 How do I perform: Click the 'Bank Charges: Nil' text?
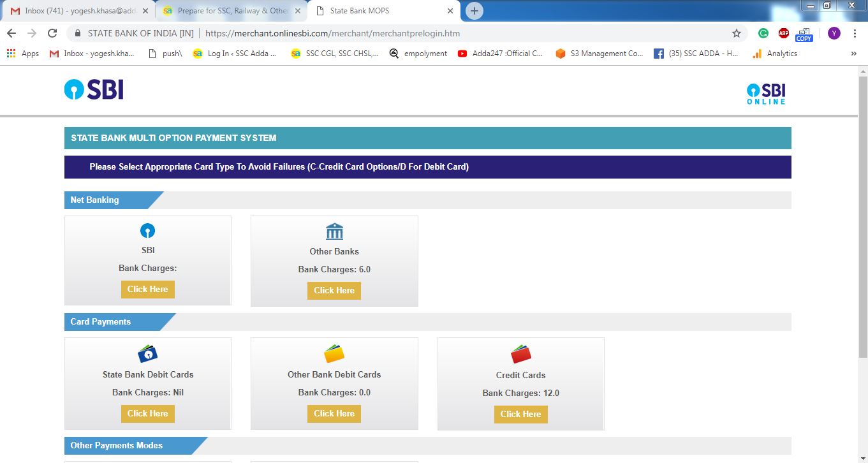148,392
